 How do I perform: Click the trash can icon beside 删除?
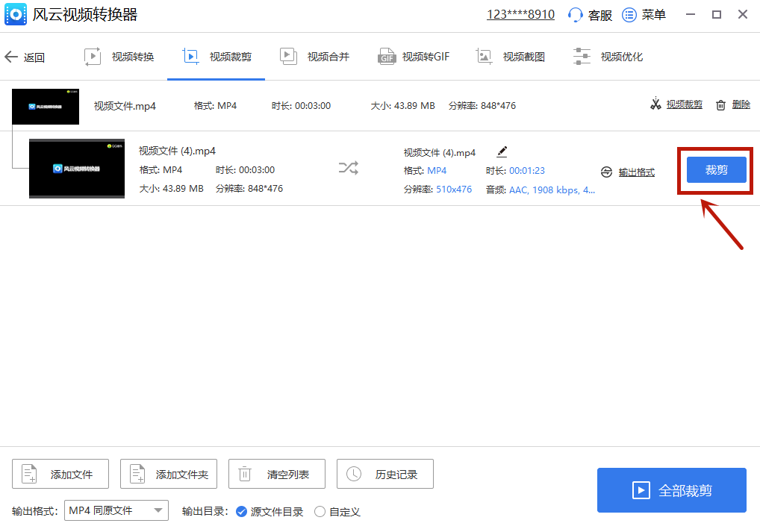pos(720,104)
